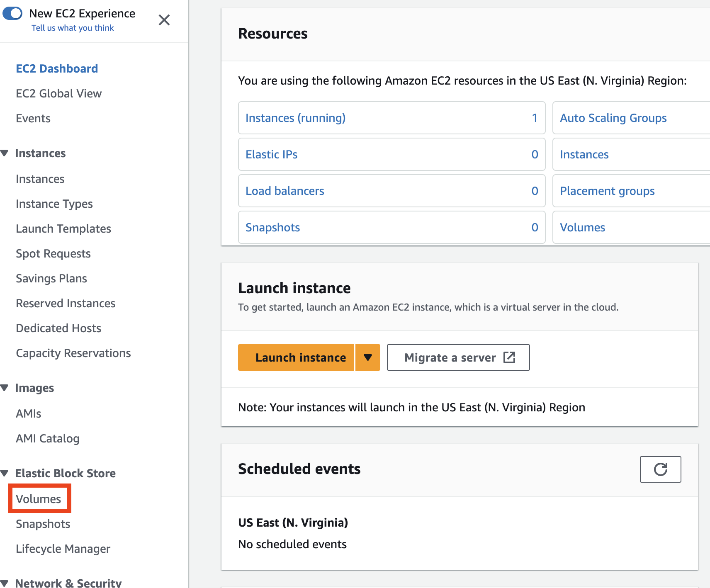Open the Load balancers resource link
710x588 pixels.
tap(285, 191)
